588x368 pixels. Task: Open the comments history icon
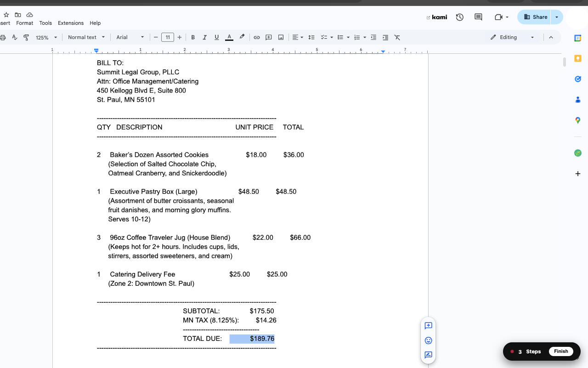478,17
